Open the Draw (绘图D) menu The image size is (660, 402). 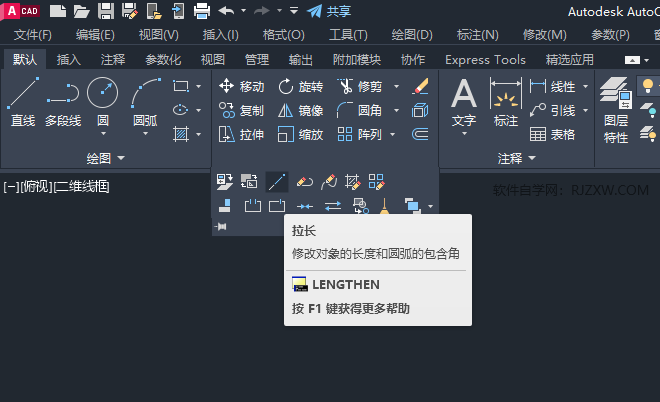(x=412, y=35)
